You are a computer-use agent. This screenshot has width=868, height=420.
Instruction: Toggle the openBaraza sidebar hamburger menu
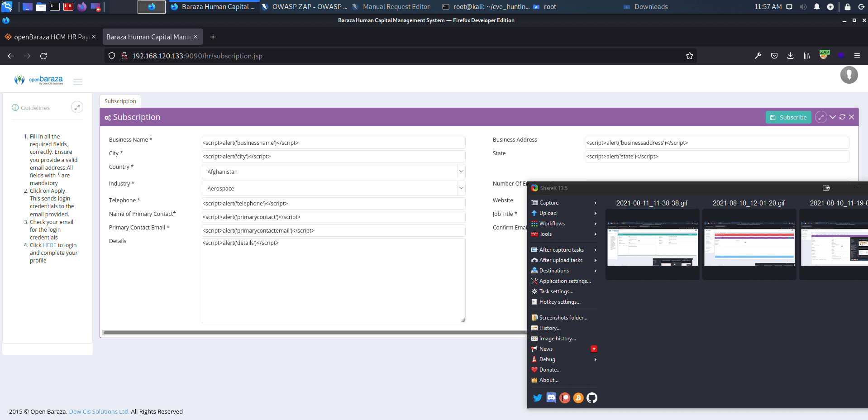tap(78, 82)
